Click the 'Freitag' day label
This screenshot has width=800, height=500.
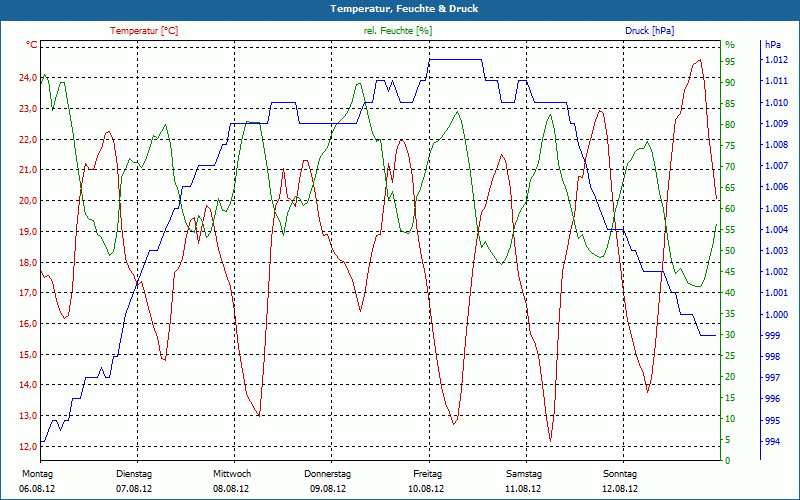click(x=428, y=474)
